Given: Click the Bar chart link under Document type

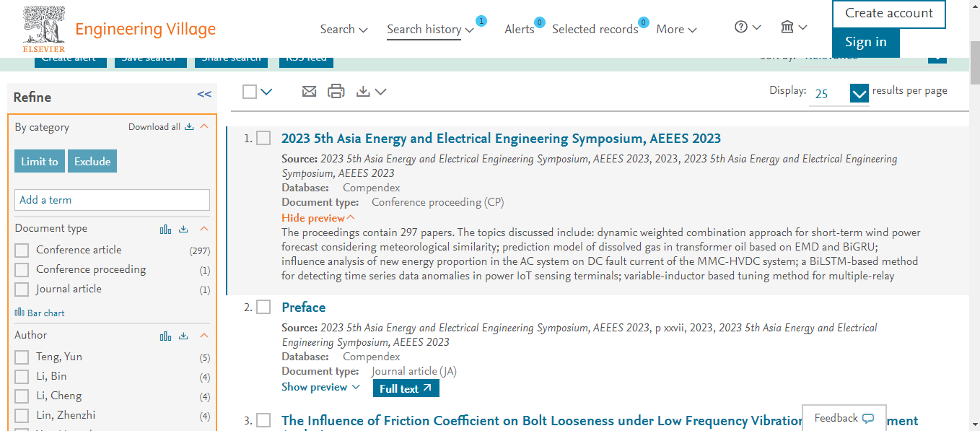Looking at the screenshot, I should coord(40,313).
